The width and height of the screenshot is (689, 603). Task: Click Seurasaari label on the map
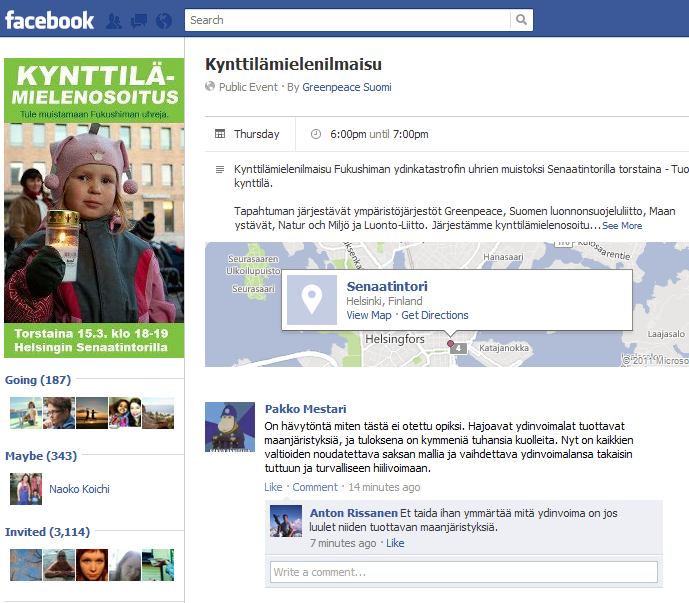click(253, 289)
